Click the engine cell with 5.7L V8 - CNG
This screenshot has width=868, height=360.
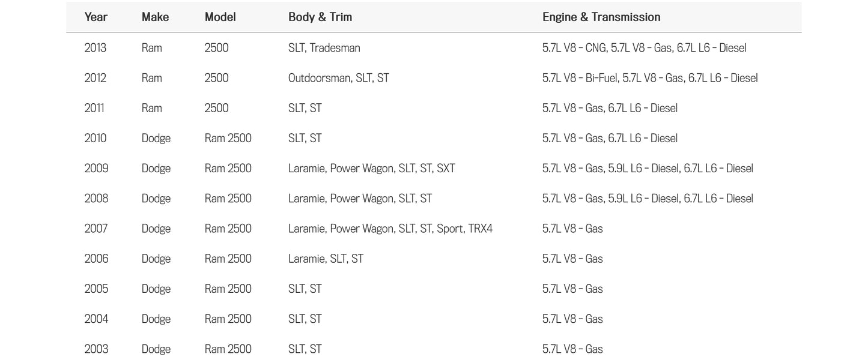coord(645,48)
